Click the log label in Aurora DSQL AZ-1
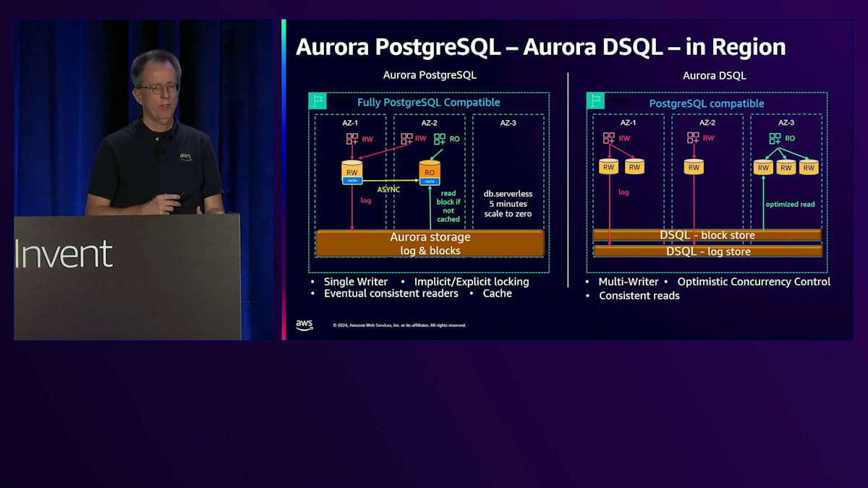 (x=624, y=192)
